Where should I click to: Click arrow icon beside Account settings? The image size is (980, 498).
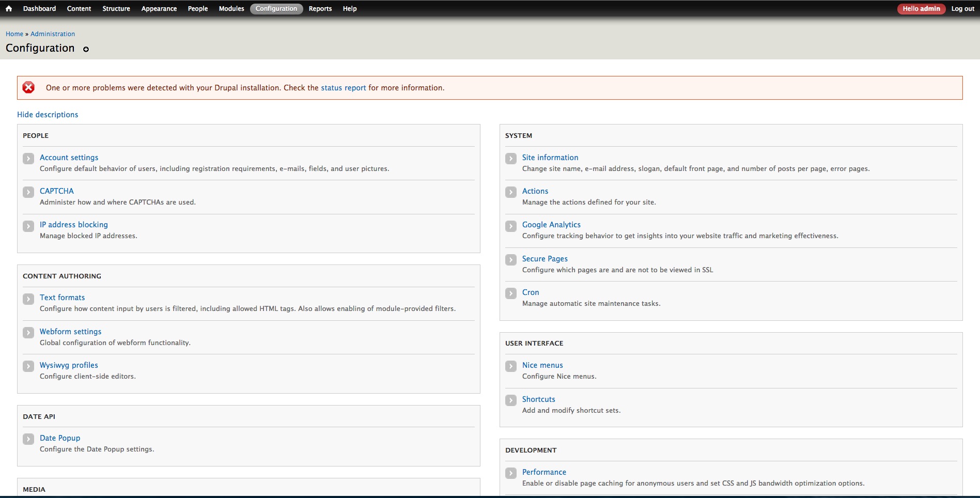coord(28,158)
